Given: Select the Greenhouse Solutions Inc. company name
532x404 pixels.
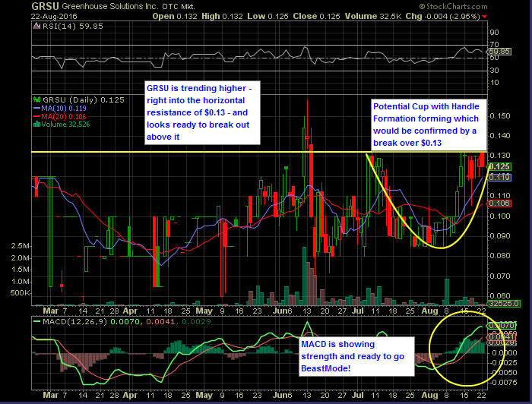Looking at the screenshot, I should click(109, 6).
